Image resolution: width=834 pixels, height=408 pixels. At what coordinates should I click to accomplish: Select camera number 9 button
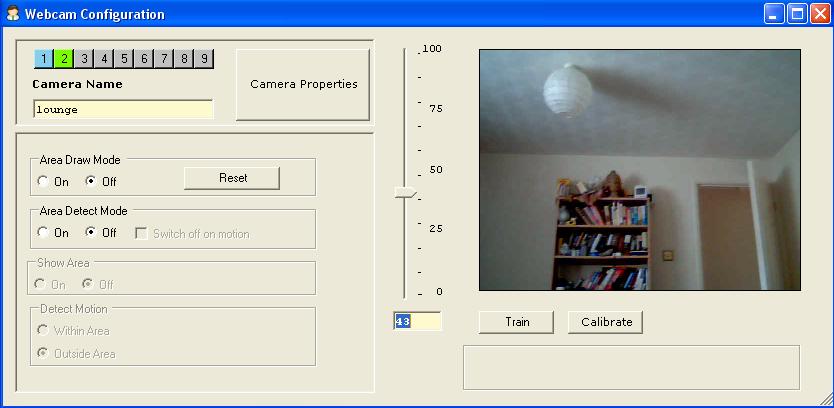[204, 59]
